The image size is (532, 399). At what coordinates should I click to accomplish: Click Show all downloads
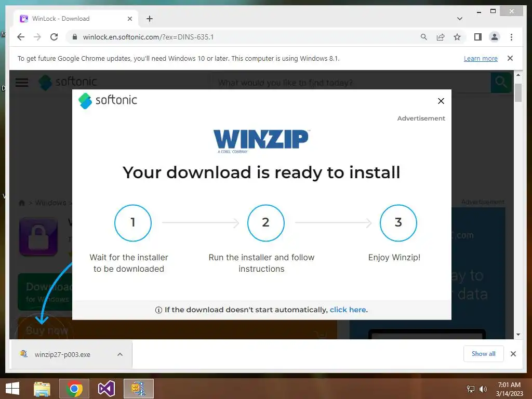[484, 354]
